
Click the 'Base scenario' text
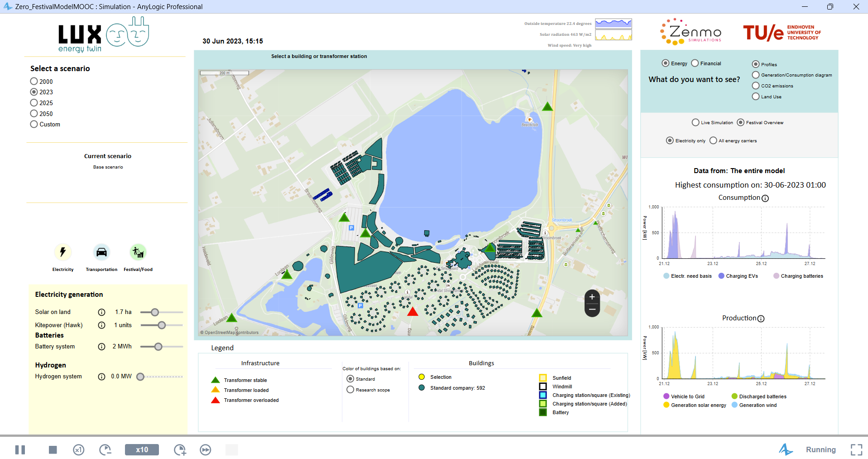(x=108, y=167)
